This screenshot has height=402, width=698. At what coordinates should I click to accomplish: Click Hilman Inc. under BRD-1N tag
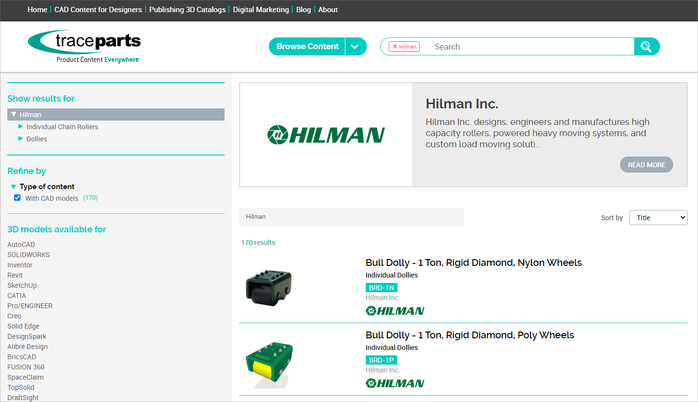[x=383, y=298]
